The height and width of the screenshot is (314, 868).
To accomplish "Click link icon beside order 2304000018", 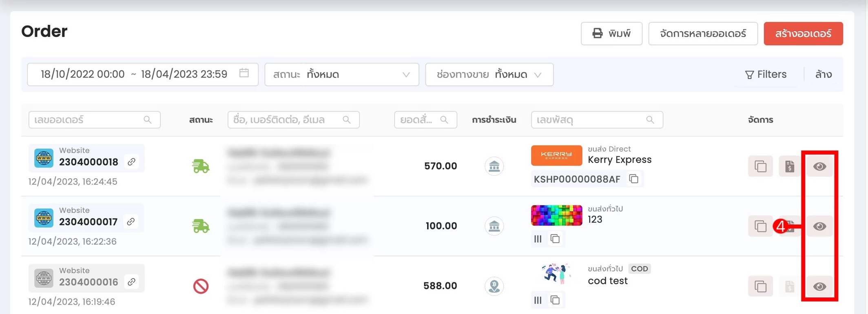I will [x=131, y=162].
